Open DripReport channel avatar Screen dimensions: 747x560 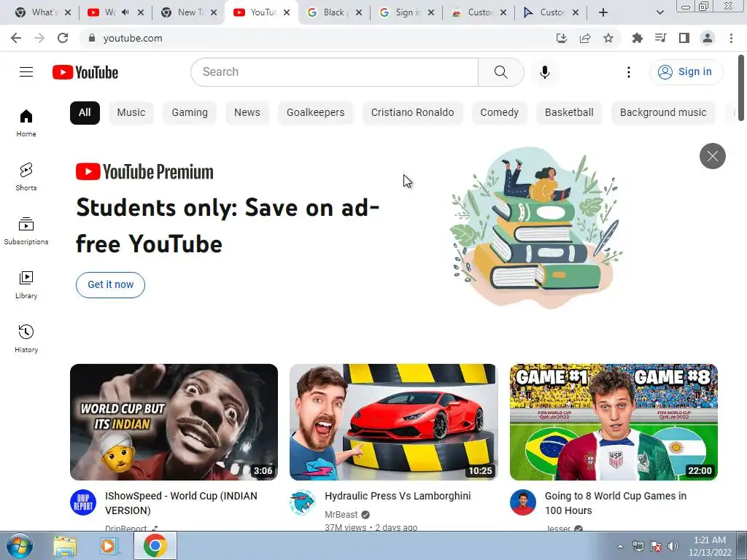[83, 502]
